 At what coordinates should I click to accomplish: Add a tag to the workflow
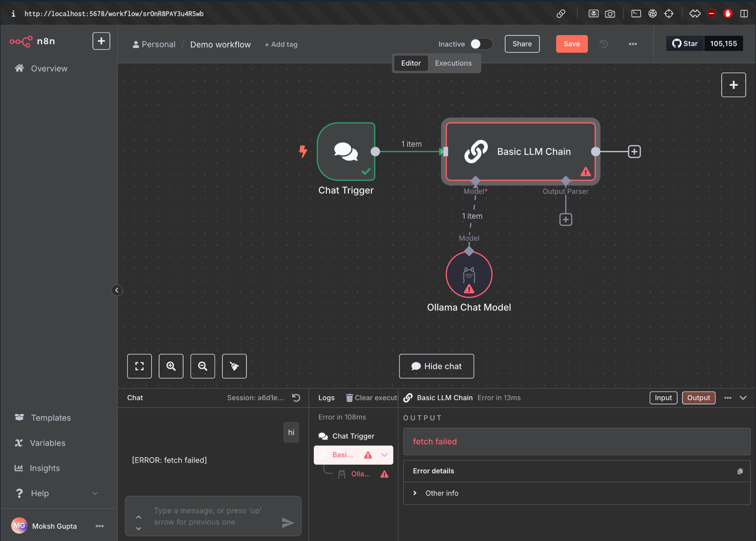(281, 44)
